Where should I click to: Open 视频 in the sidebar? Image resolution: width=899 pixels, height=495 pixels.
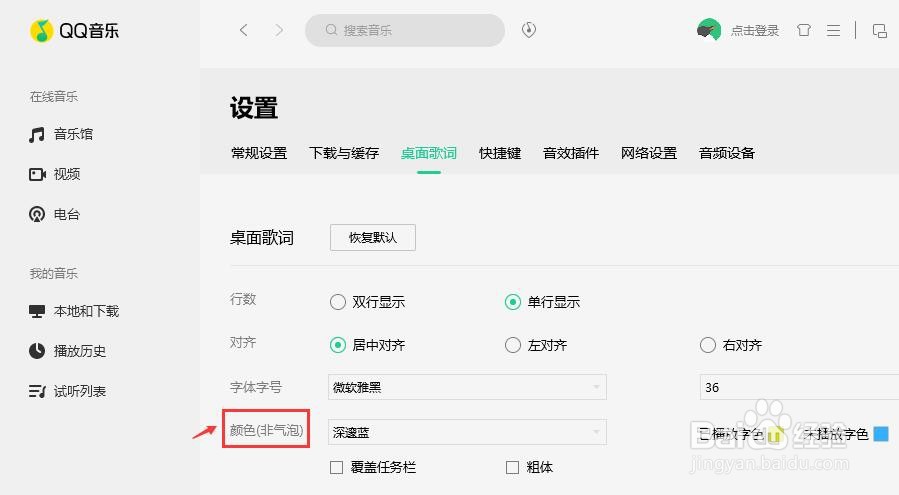click(x=66, y=174)
